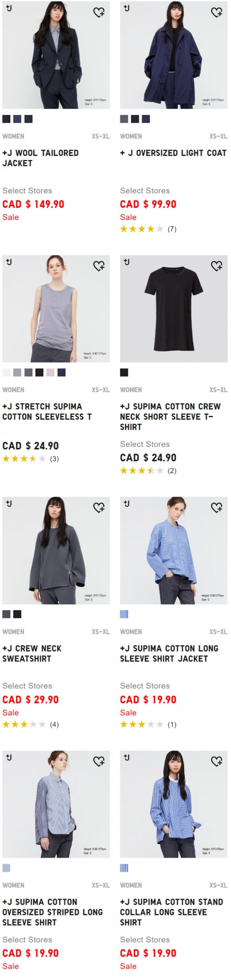Screen dimensions: 231x980
Task: Save Crew Neck Sweatshirt with heart icon
Action: coord(99,507)
